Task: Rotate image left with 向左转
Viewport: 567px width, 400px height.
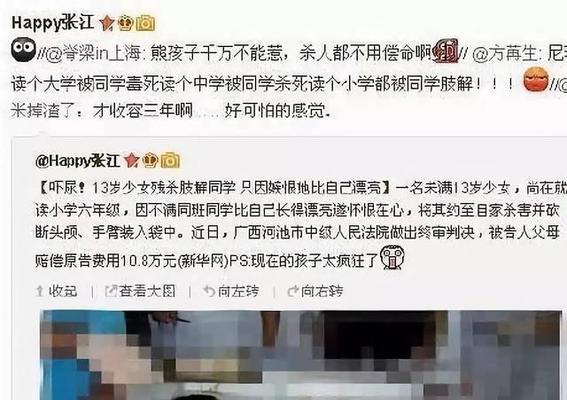Action: coord(231,291)
